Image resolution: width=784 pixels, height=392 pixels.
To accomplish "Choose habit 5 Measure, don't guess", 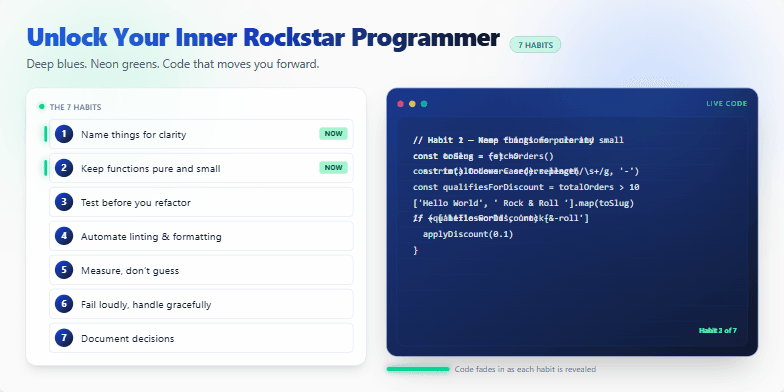I will click(x=201, y=270).
